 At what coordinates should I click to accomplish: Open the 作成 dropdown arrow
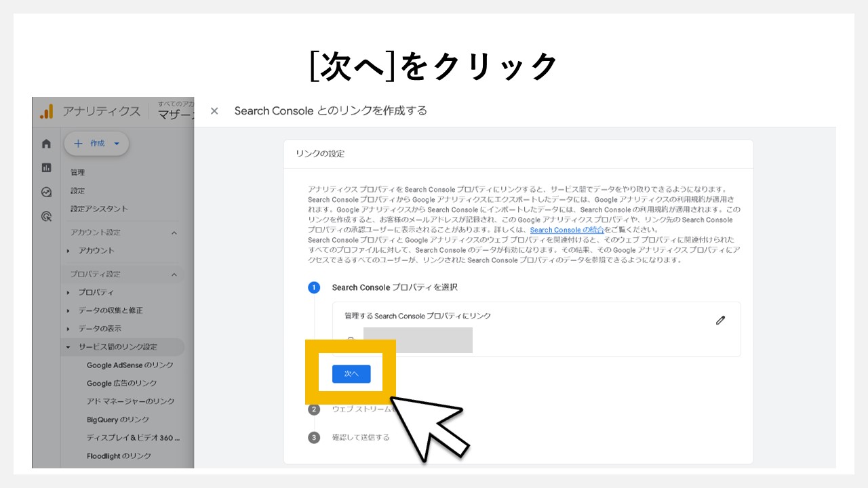coord(115,143)
